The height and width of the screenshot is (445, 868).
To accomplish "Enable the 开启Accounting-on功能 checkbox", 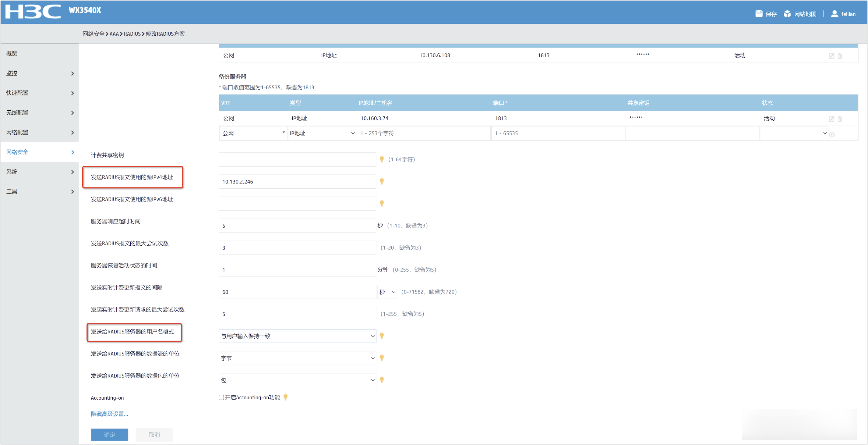I will (x=221, y=397).
